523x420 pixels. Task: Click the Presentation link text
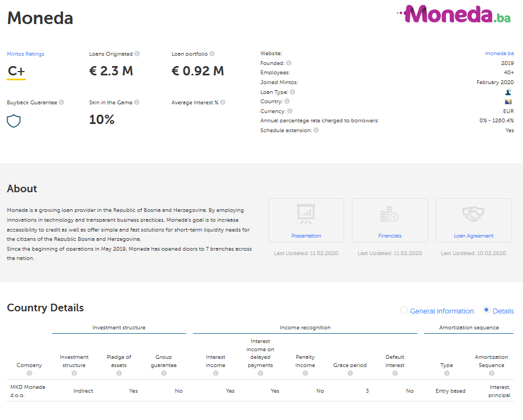pyautogui.click(x=306, y=236)
